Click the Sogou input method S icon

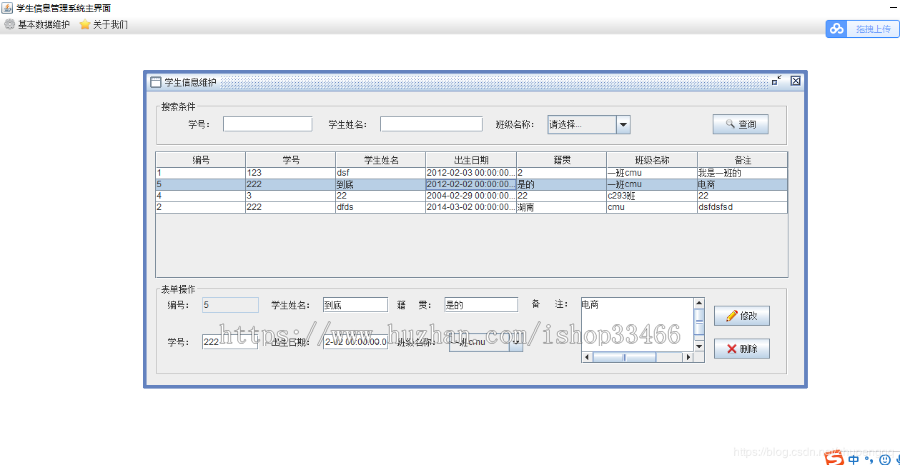pos(835,459)
